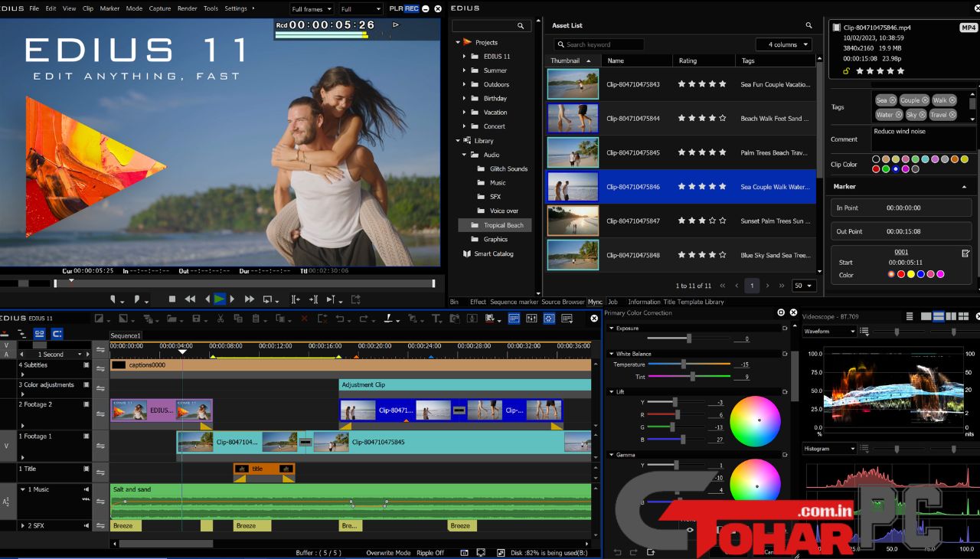The height and width of the screenshot is (559, 980).
Task: Collapse the White Balance section
Action: [611, 354]
